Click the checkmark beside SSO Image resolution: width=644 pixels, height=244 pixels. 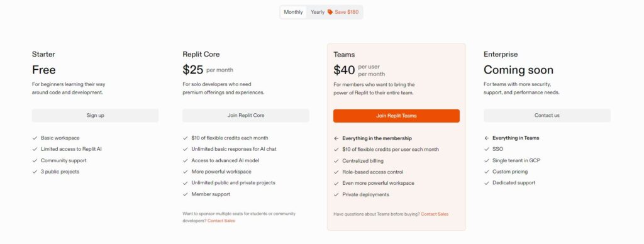point(487,149)
